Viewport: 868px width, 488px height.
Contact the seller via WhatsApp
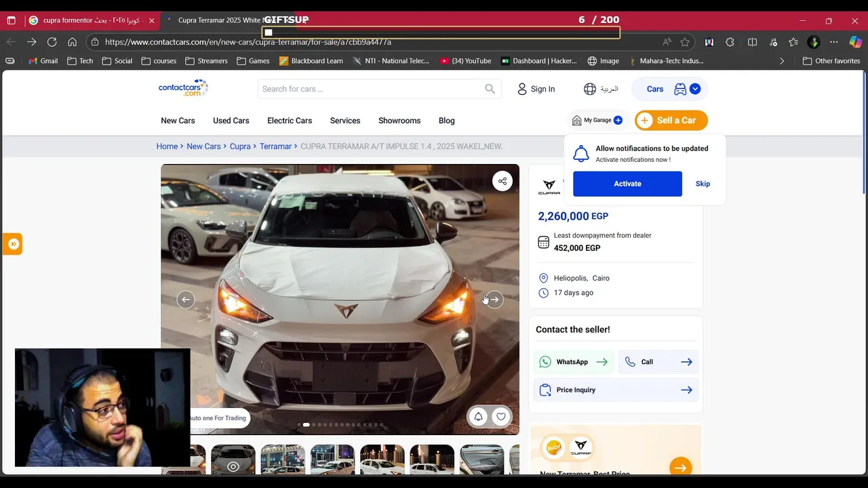pos(574,362)
